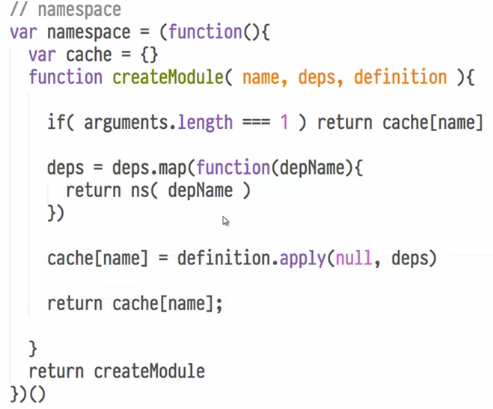This screenshot has width=493, height=409.
Task: Click the 'return ns( depName )' line
Action: [158, 191]
